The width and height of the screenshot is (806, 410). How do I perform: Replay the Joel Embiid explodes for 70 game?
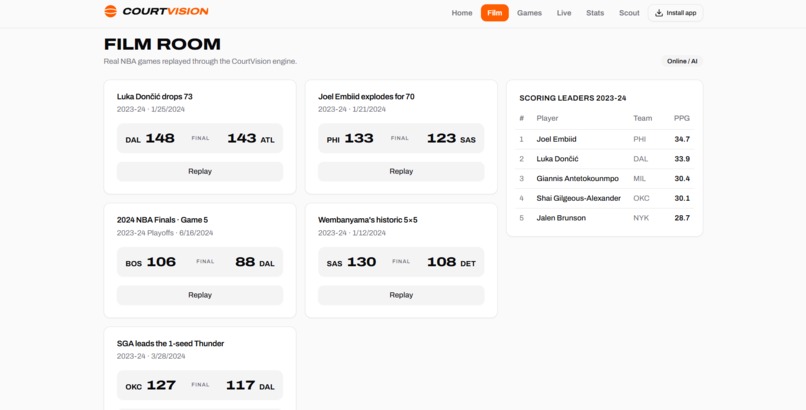pos(401,172)
